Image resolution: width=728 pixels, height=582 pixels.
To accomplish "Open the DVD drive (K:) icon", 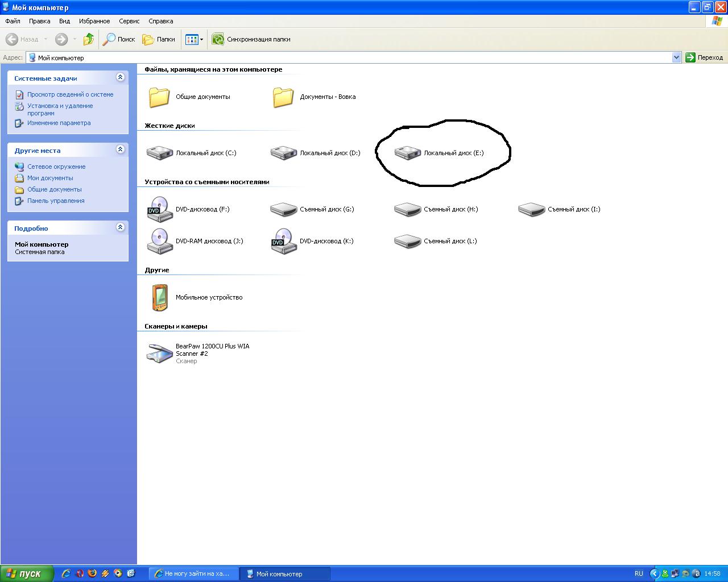I will pyautogui.click(x=284, y=241).
